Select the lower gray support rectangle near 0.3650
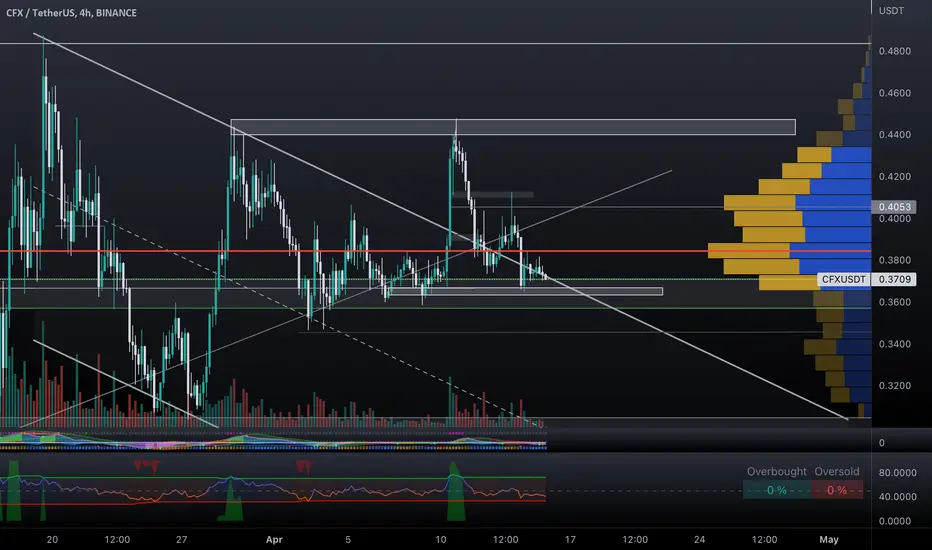 pos(525,291)
